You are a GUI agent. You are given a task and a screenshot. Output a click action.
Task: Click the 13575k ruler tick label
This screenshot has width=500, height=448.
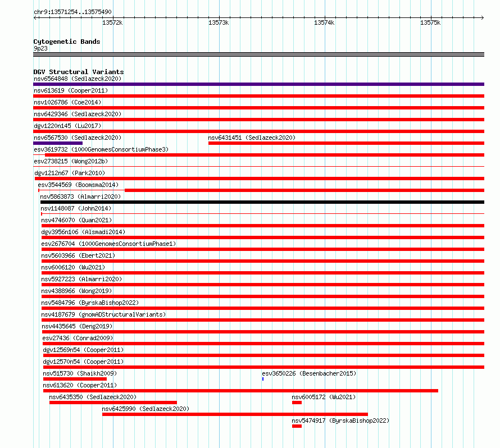(x=430, y=22)
